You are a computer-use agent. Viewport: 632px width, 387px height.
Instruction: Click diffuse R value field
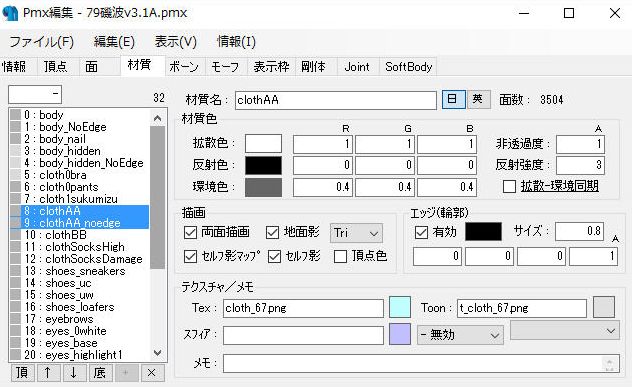tap(323, 144)
